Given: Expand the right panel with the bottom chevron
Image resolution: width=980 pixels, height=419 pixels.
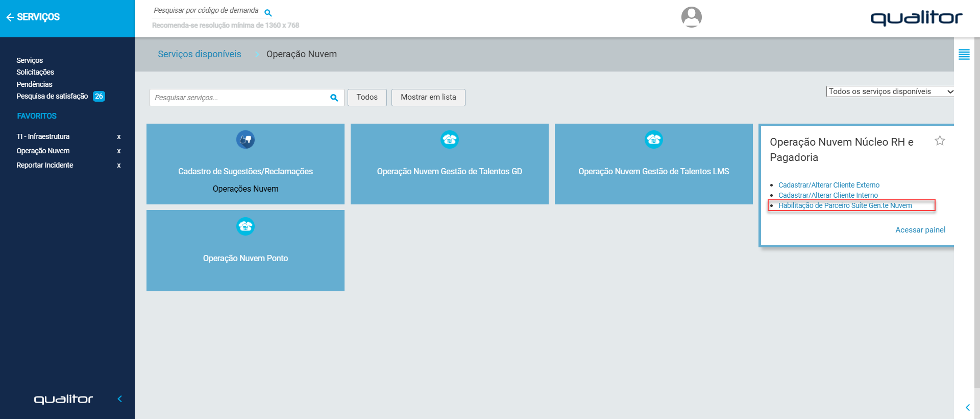Looking at the screenshot, I should click(x=968, y=407).
